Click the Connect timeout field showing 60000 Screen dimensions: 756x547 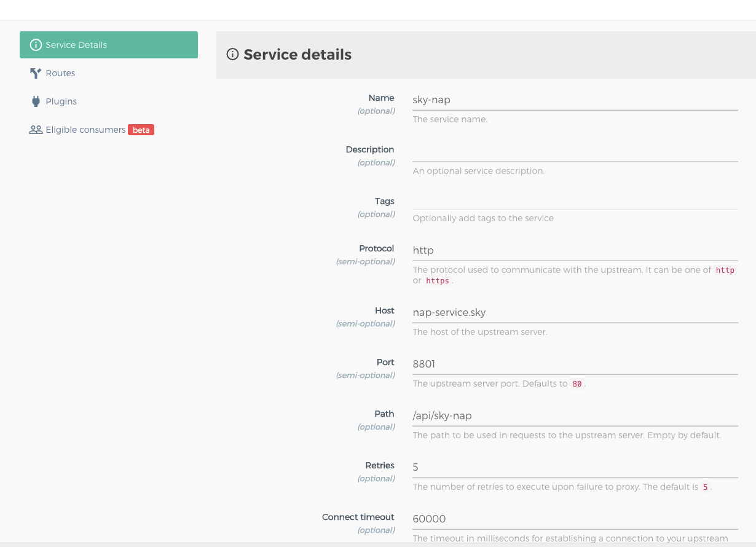coord(575,519)
